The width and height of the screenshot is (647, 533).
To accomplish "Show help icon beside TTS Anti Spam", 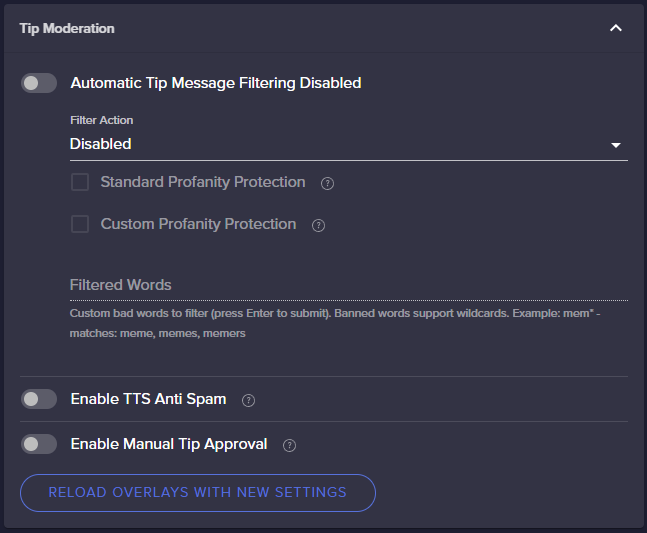I will (x=248, y=400).
